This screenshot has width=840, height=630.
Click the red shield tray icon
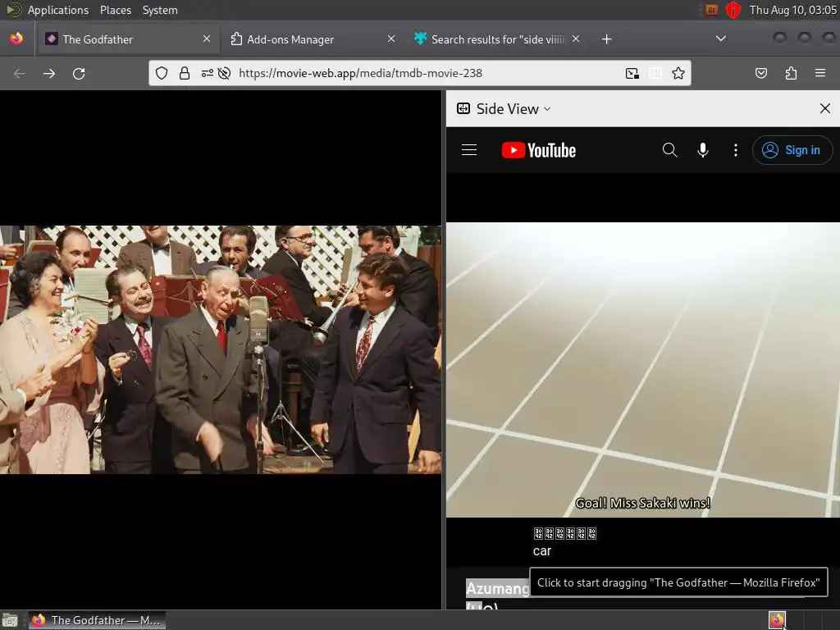click(733, 10)
